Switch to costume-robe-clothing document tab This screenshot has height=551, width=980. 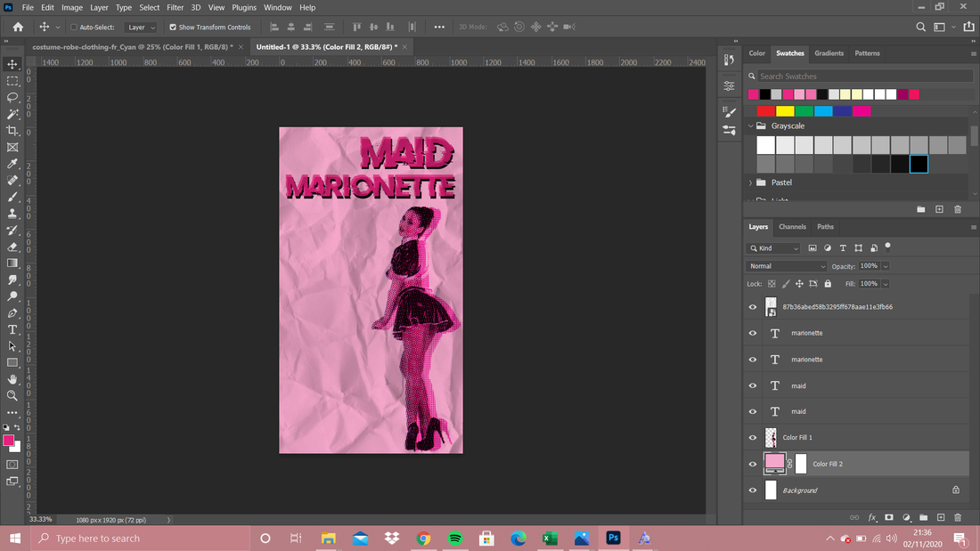coord(133,47)
